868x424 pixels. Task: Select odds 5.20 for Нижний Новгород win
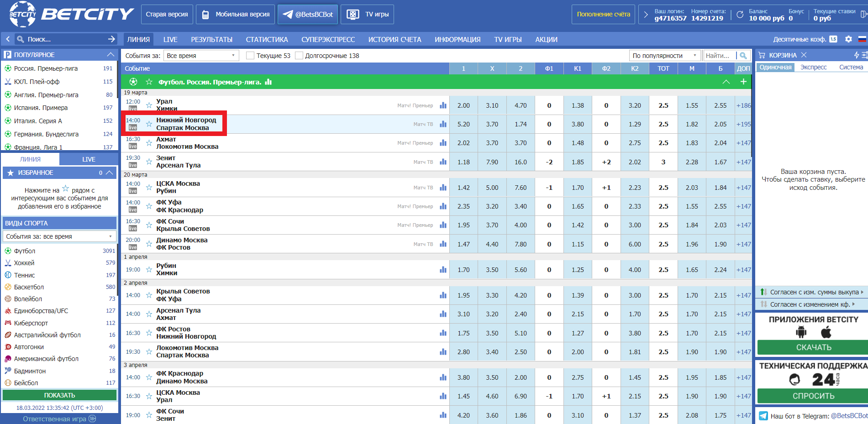[x=463, y=124]
